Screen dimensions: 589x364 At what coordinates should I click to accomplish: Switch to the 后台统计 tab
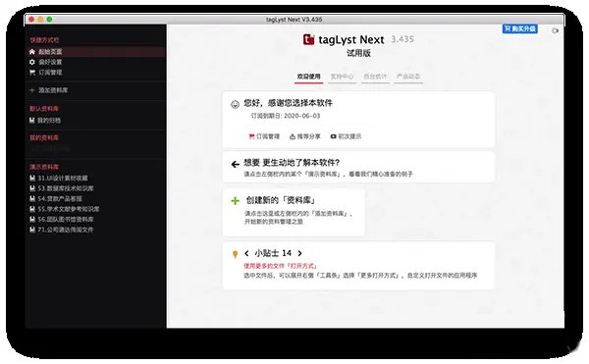(x=375, y=77)
